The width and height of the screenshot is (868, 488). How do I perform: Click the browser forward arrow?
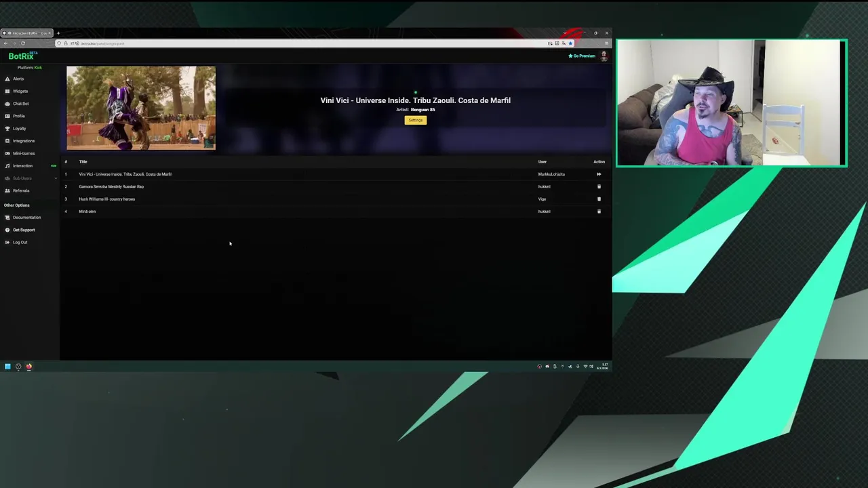pos(14,43)
